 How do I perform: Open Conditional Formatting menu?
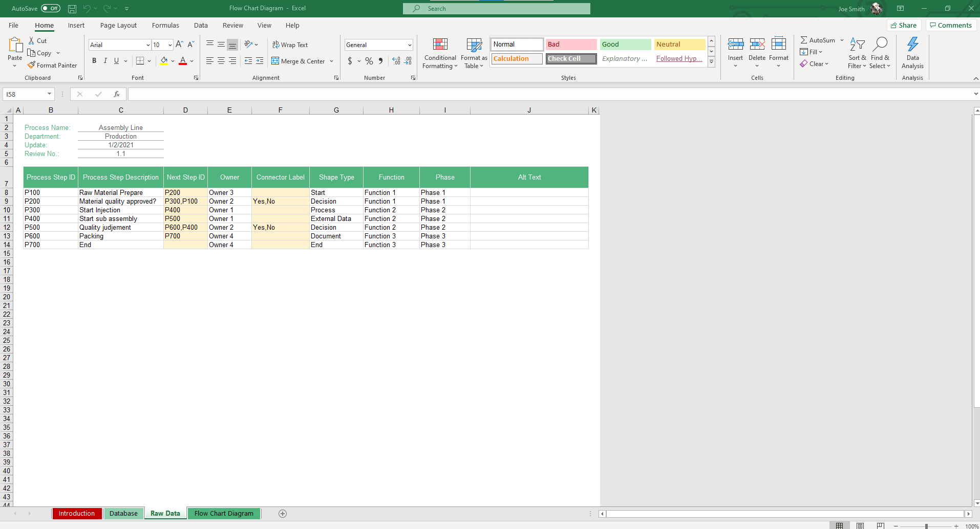point(440,53)
